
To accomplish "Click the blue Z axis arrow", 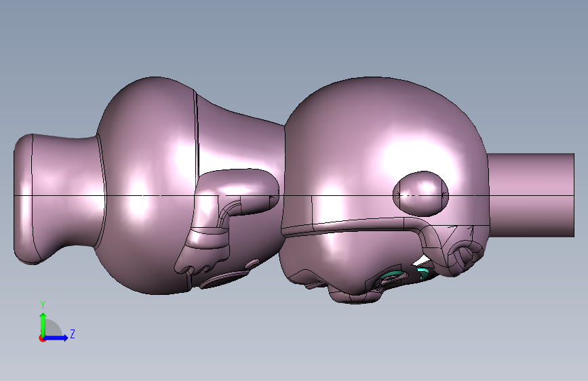I will [x=56, y=338].
